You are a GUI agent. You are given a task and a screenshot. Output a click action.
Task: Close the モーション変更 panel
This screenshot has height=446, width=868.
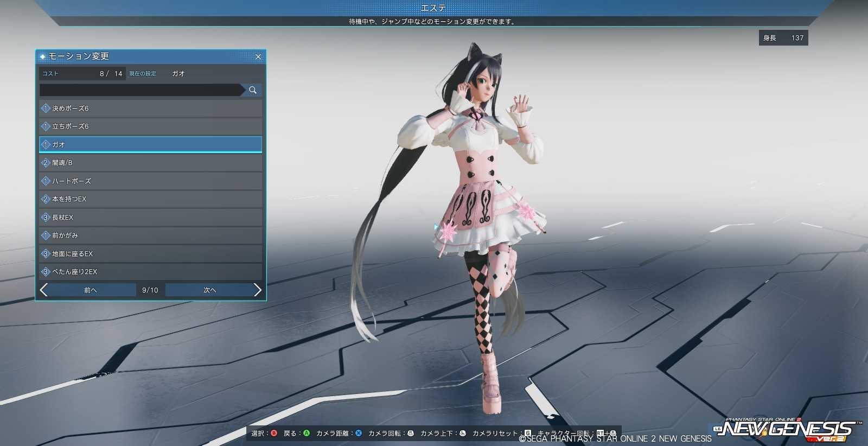258,56
